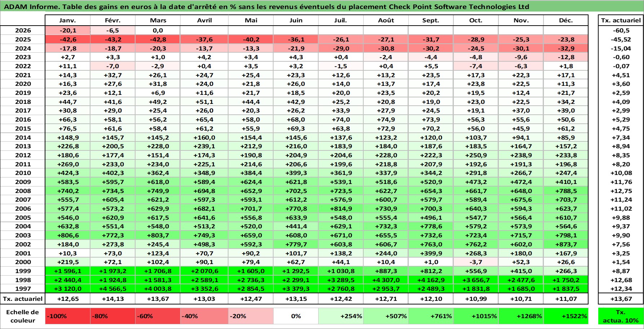Click the 'Echelle de couleur' label
This screenshot has width=644, height=329.
pos(23,316)
